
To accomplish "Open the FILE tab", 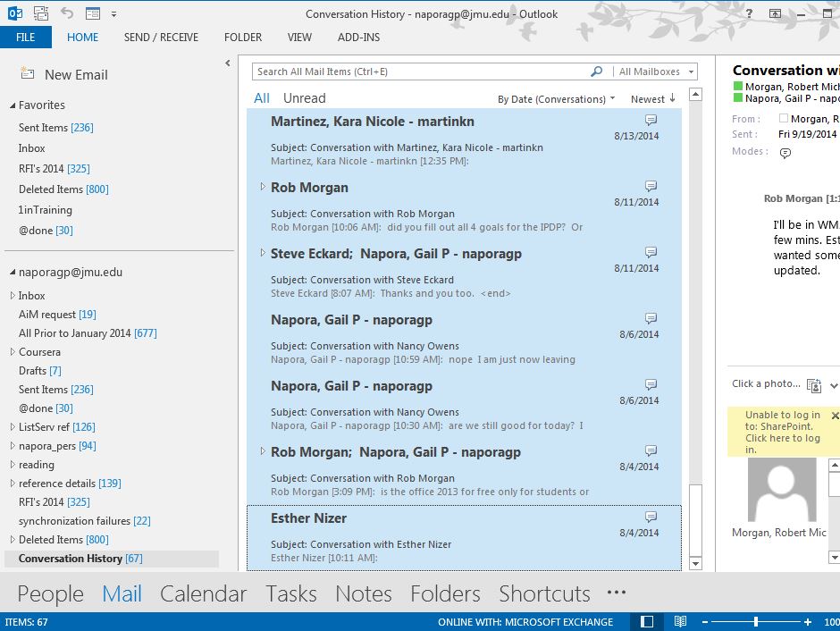I will tap(26, 37).
